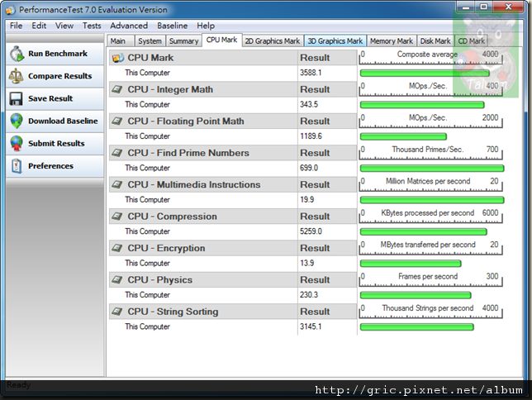This screenshot has height=400, width=532.
Task: Click the String Sorting green result bar
Action: click(x=416, y=327)
